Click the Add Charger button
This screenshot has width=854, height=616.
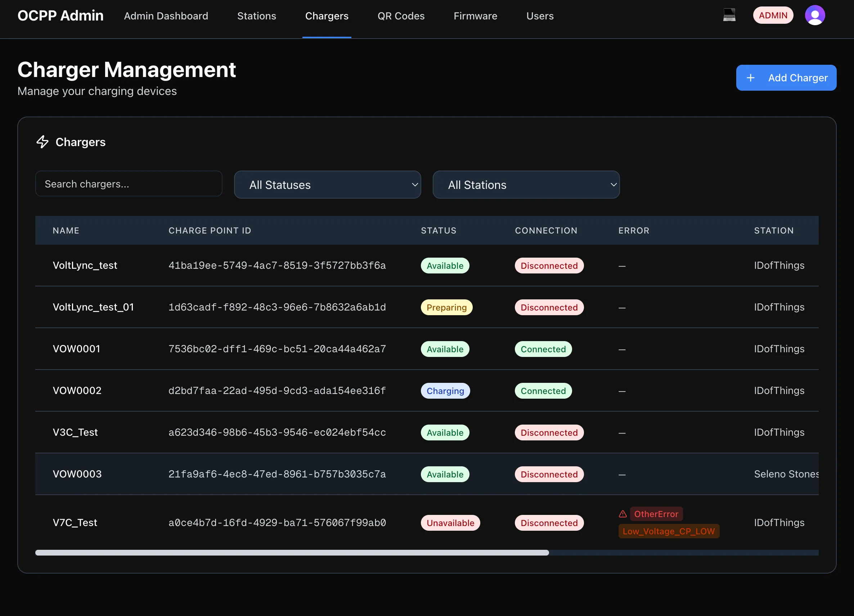pyautogui.click(x=786, y=77)
